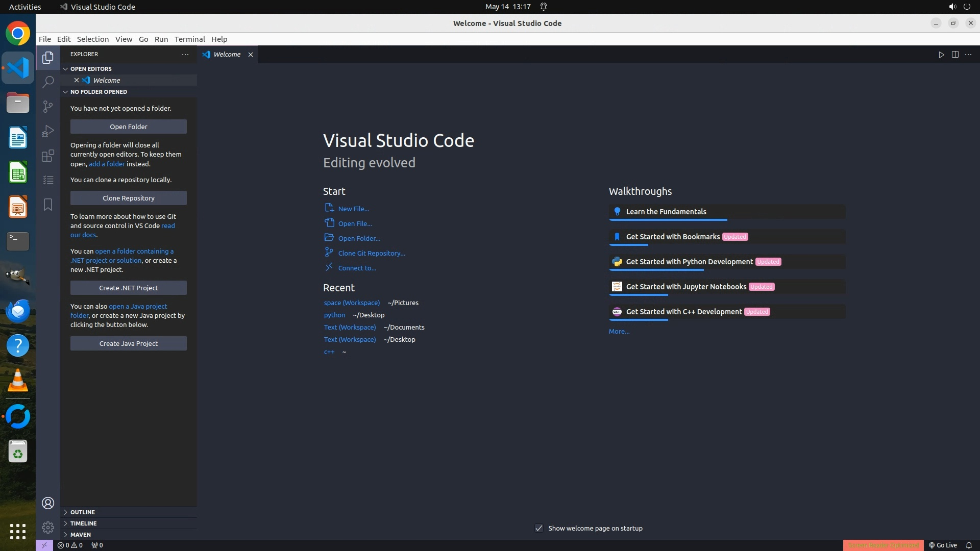Viewport: 980px width, 551px height.
Task: Click the Go Live status bar item
Action: (x=943, y=545)
